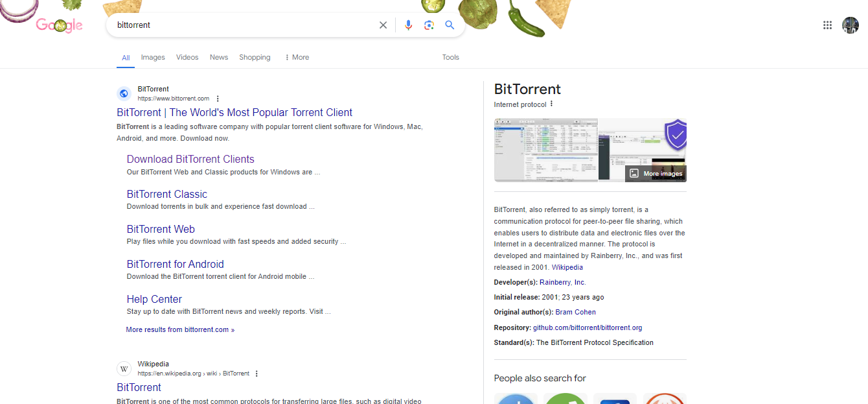Image resolution: width=868 pixels, height=404 pixels.
Task: Click the Developer(s) label link
Action: [516, 282]
